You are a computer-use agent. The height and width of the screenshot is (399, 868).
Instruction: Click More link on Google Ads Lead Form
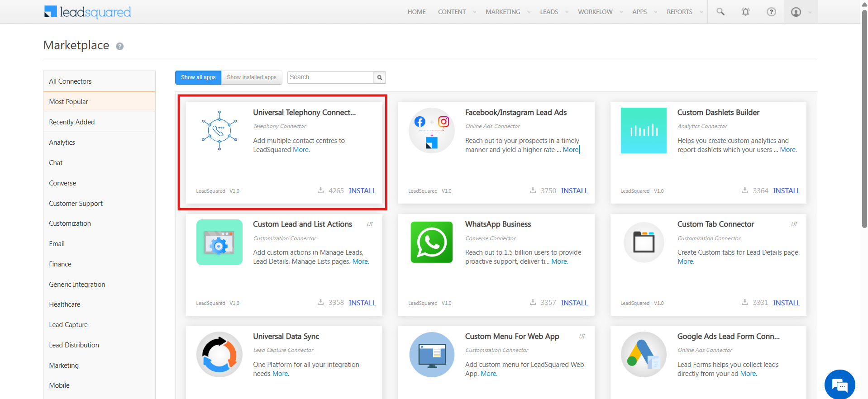click(x=749, y=374)
